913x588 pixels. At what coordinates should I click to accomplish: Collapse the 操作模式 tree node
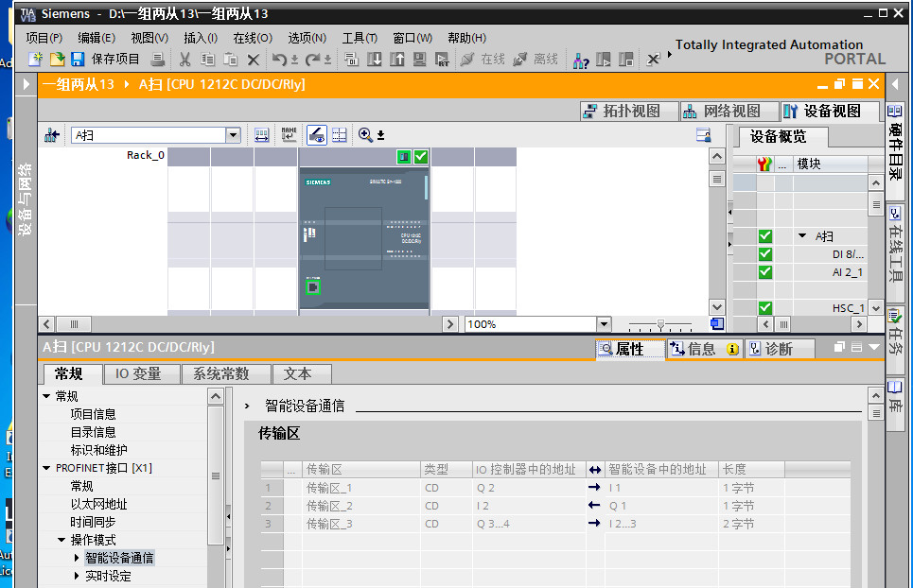[61, 541]
